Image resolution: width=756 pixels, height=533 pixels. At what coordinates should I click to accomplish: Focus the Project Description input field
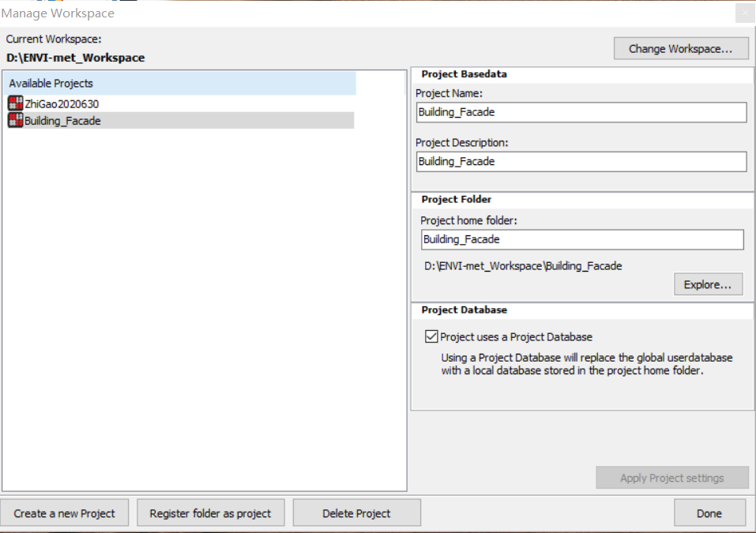581,161
